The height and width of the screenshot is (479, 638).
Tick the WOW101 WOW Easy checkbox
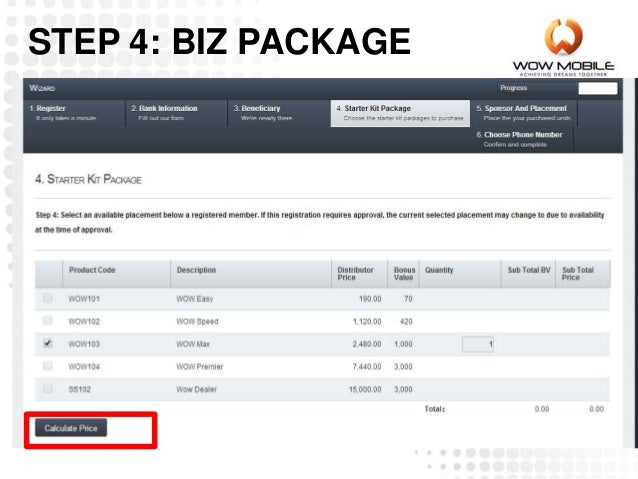pyautogui.click(x=48, y=298)
